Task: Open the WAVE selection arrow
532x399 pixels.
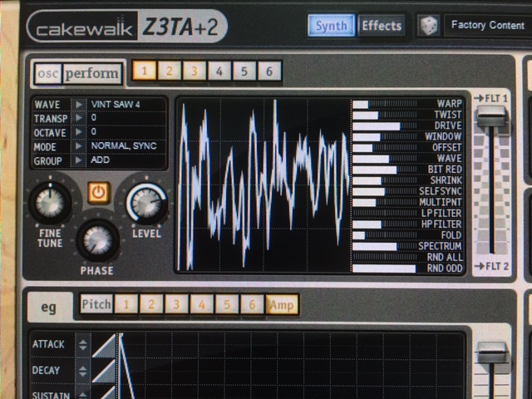Action: point(79,105)
